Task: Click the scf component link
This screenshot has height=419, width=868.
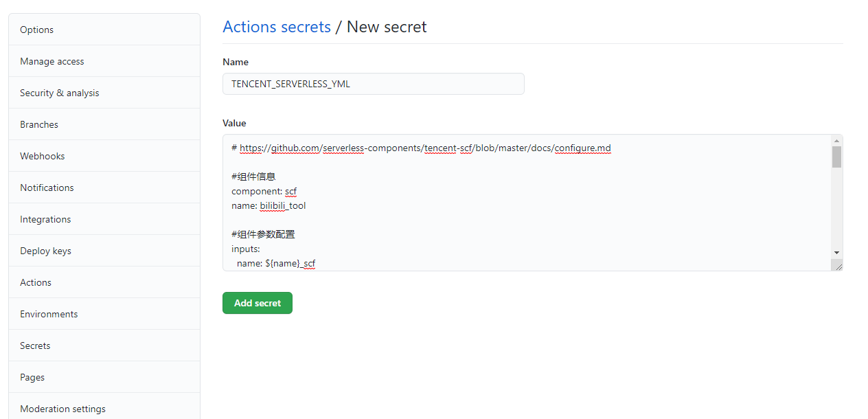Action: 290,191
